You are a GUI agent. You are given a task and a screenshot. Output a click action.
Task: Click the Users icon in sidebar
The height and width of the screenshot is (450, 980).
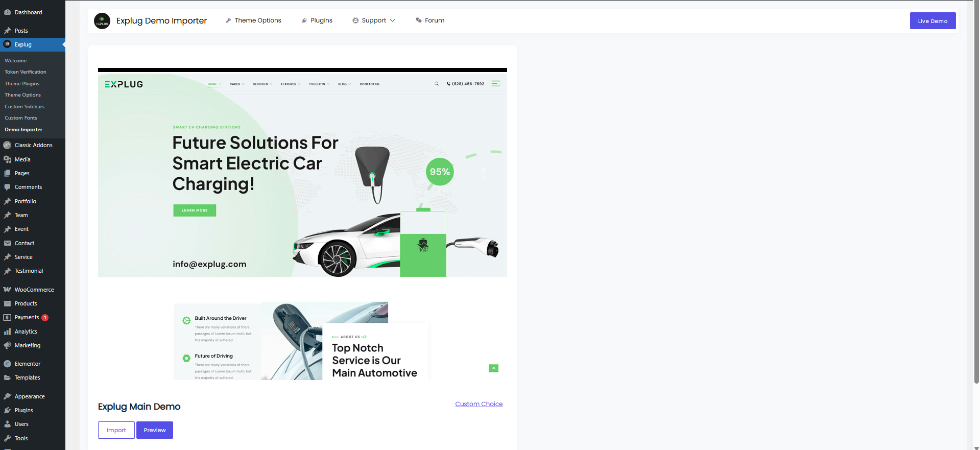[7, 424]
